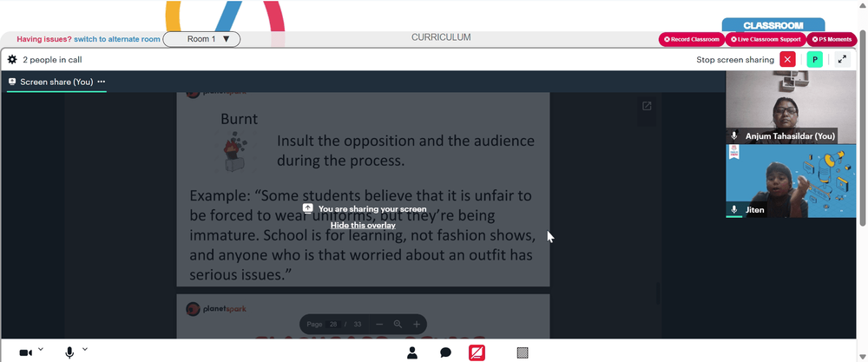Image resolution: width=868 pixels, height=362 pixels.
Task: Click the 'Burnt' slide heading
Action: [240, 119]
